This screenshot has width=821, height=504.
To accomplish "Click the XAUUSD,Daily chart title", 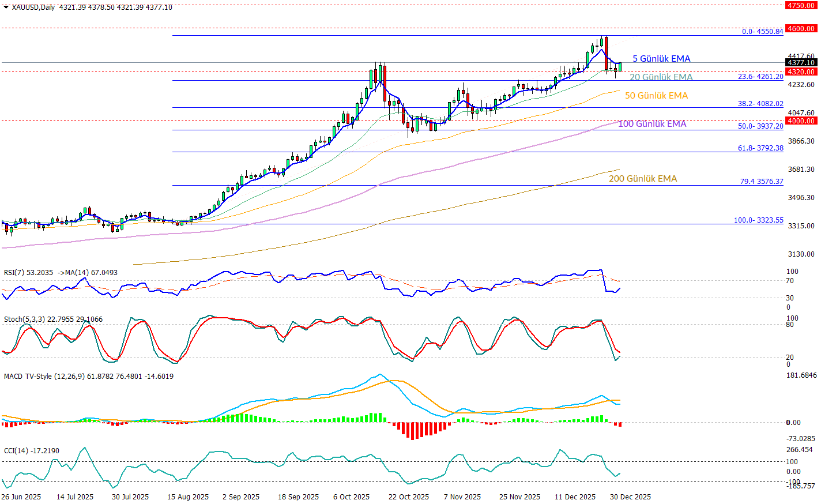I will tap(33, 7).
